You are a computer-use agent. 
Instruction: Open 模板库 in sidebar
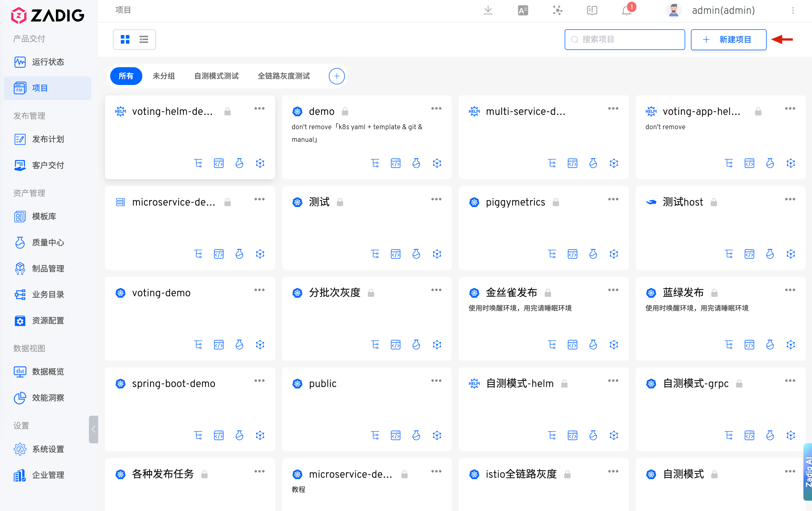click(48, 216)
